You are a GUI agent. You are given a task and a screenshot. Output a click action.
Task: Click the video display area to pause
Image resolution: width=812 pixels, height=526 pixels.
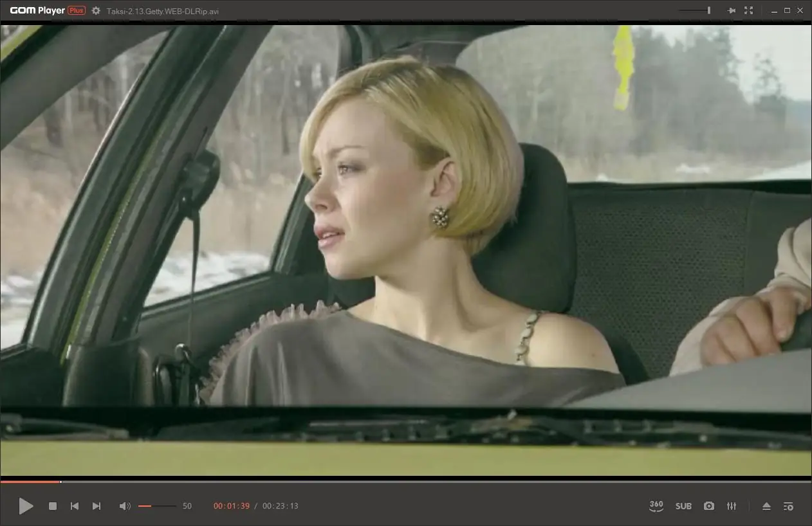tap(406, 249)
